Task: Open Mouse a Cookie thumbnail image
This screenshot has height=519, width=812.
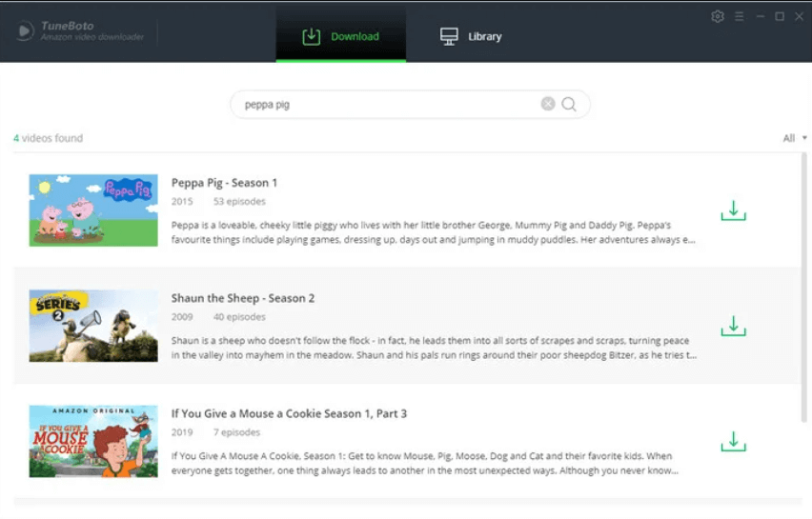Action: 93,441
